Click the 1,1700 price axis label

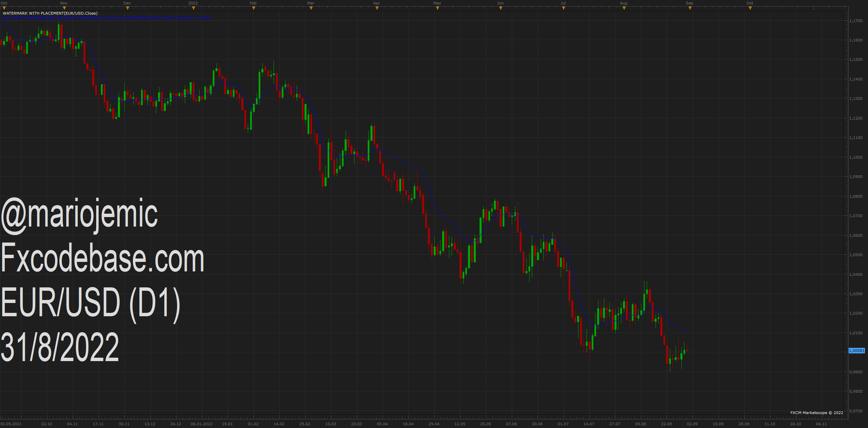point(856,21)
